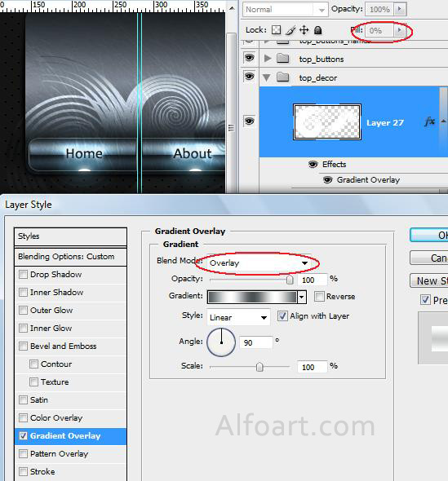Check the Reverse gradient checkbox
448x481 pixels.
[x=319, y=296]
